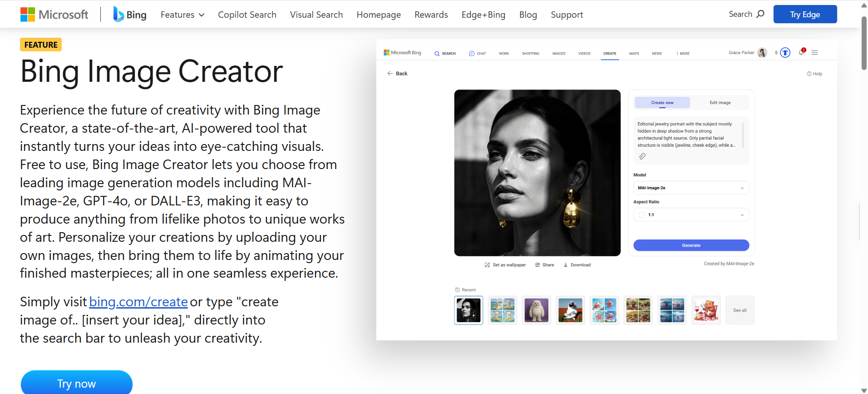Open the Homepage navigation item

[x=379, y=15]
